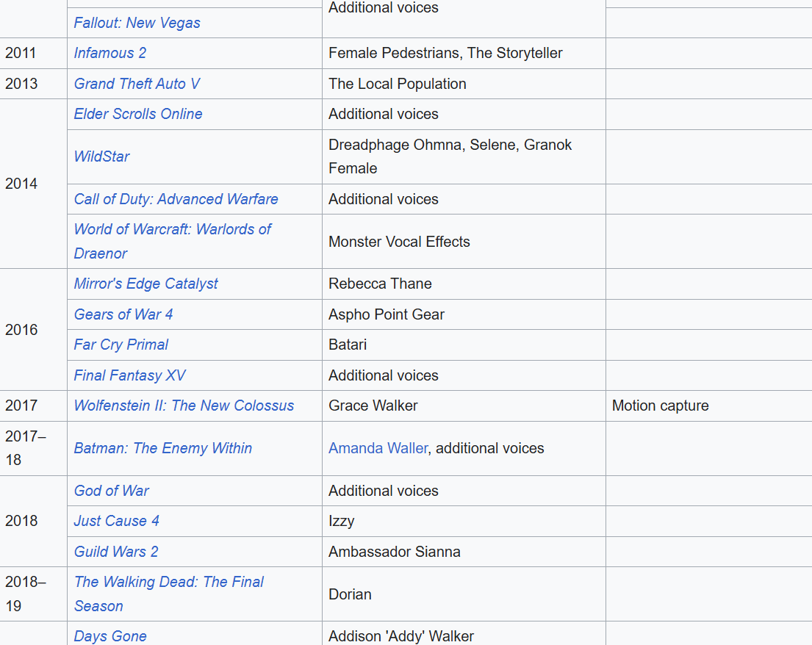Visit The Walking Dead: The Final Season link
The width and height of the screenshot is (812, 645).
[x=169, y=594]
